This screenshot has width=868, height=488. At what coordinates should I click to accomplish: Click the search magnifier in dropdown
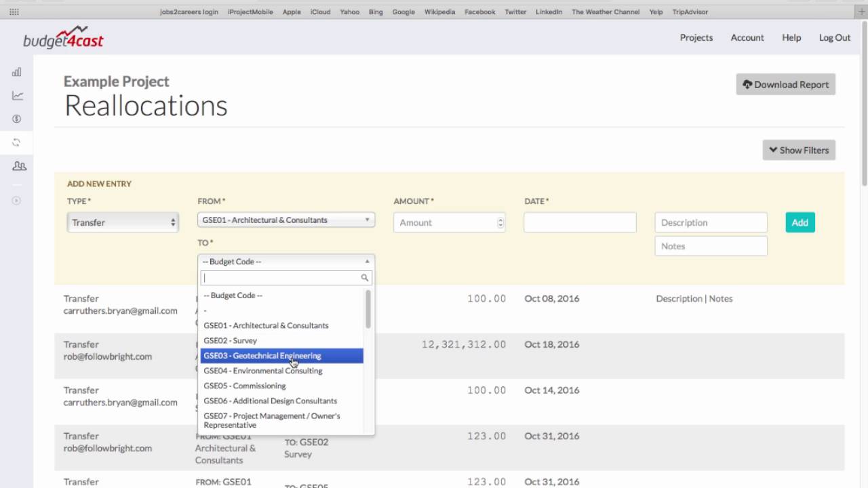coord(365,278)
